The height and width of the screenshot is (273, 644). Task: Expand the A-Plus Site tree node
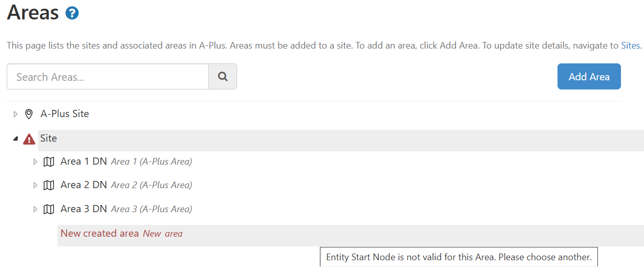(15, 114)
